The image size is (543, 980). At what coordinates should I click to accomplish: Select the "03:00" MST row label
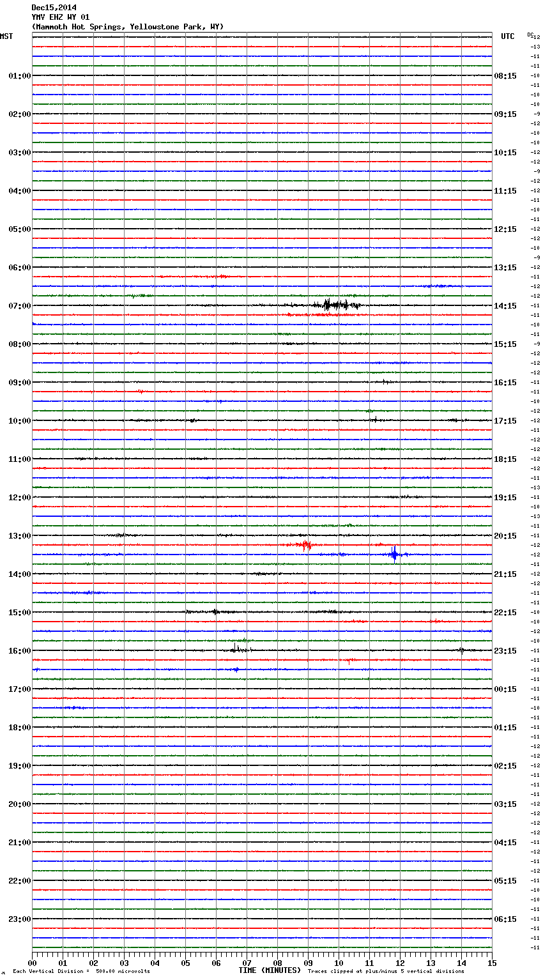[x=20, y=153]
